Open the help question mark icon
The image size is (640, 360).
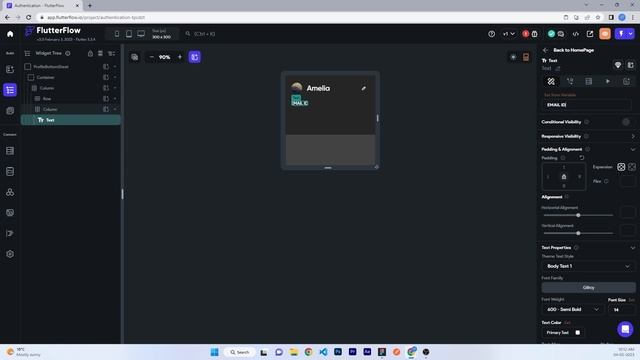(491, 34)
